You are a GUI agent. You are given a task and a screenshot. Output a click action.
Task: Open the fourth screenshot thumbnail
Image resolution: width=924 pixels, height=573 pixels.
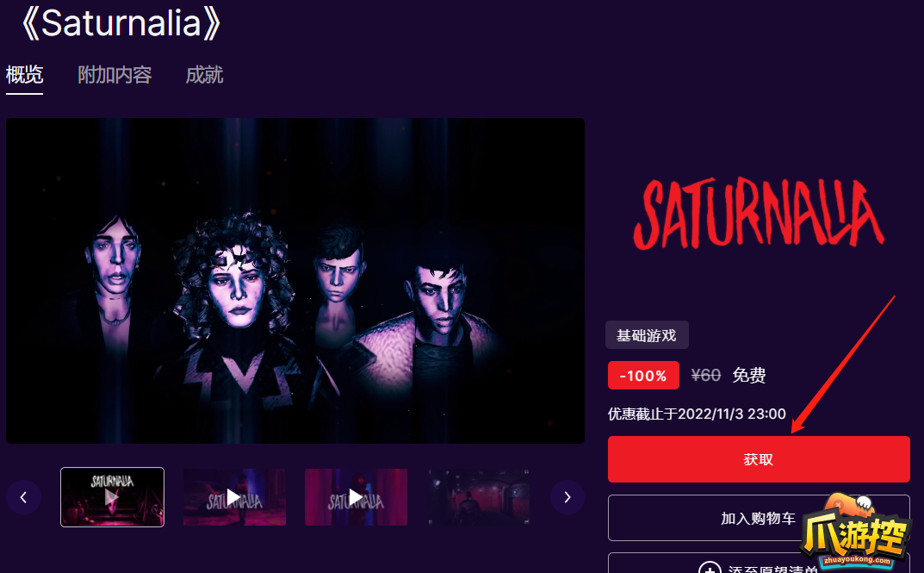479,497
